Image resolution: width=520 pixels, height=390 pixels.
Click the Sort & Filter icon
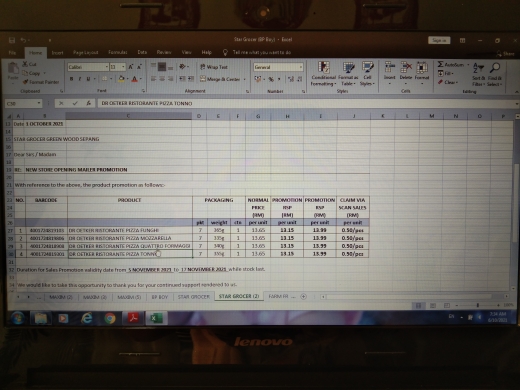point(479,68)
